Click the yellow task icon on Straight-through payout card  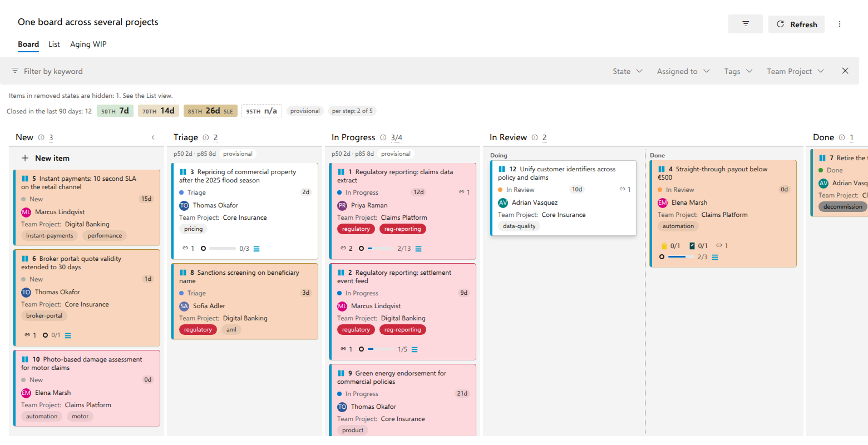pyautogui.click(x=664, y=246)
